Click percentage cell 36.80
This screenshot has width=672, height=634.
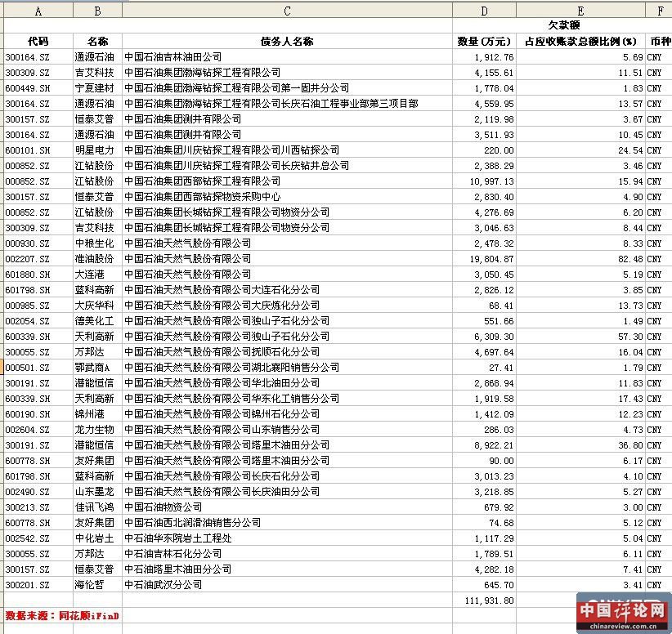click(580, 445)
